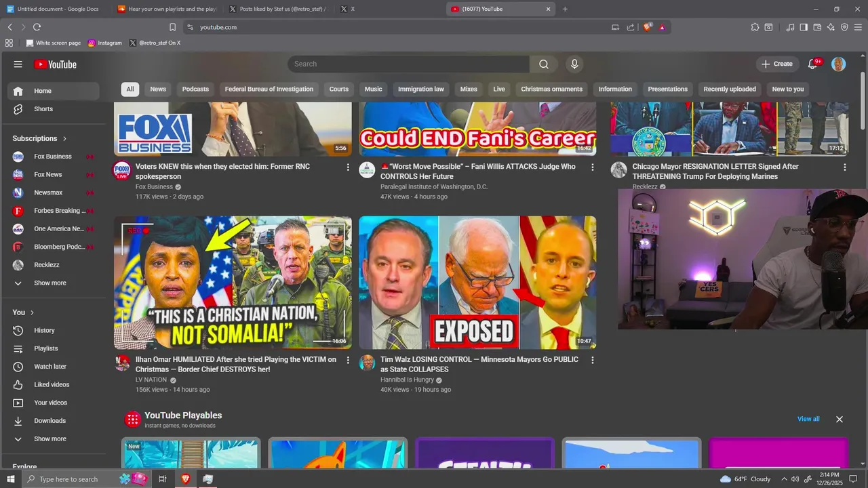The width and height of the screenshot is (868, 488).
Task: Open the YouTube hamburger guide menu
Action: [18, 64]
